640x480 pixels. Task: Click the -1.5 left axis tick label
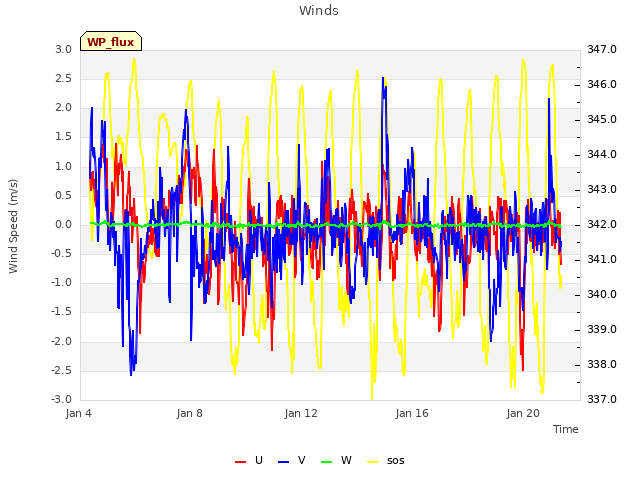pos(62,312)
